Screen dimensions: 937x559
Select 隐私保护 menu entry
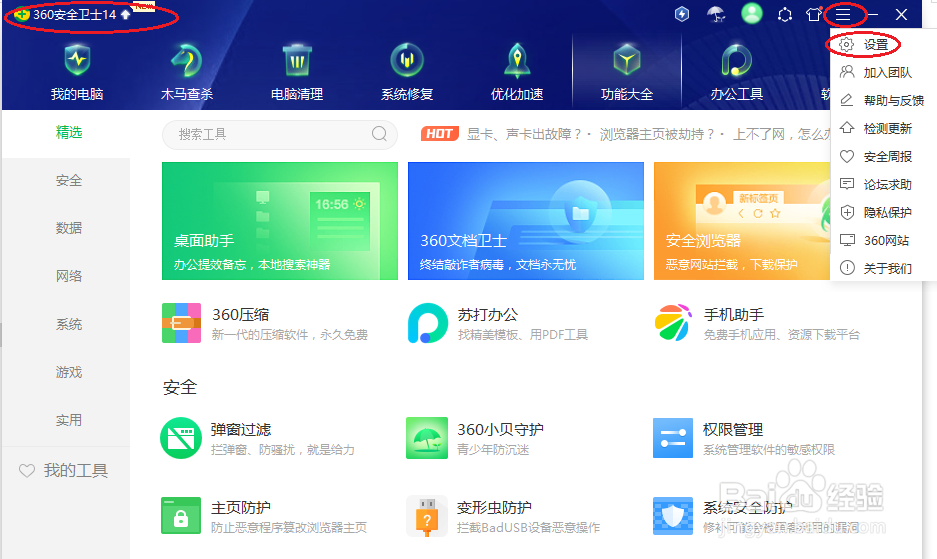[x=876, y=212]
